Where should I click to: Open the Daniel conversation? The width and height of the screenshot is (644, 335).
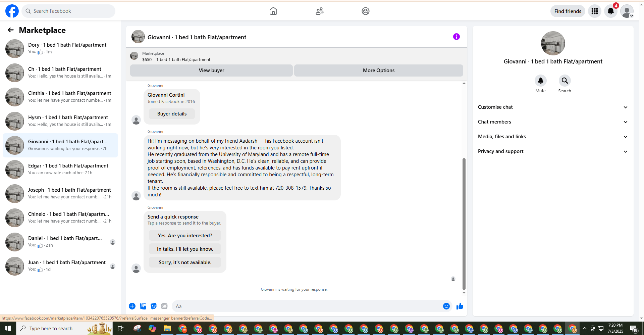(x=60, y=242)
